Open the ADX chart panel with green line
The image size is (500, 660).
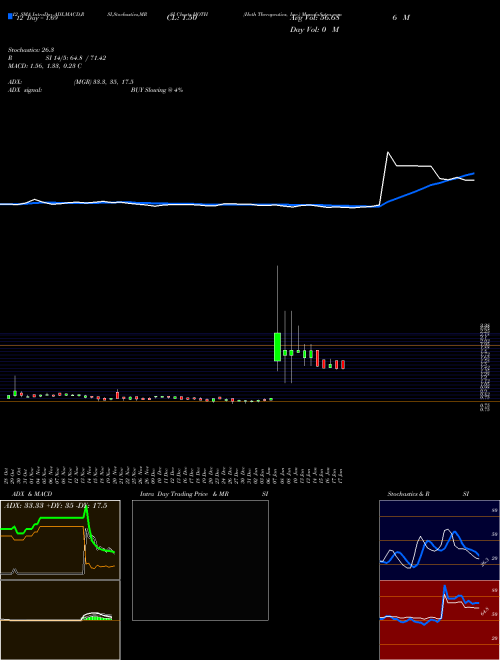[60, 540]
